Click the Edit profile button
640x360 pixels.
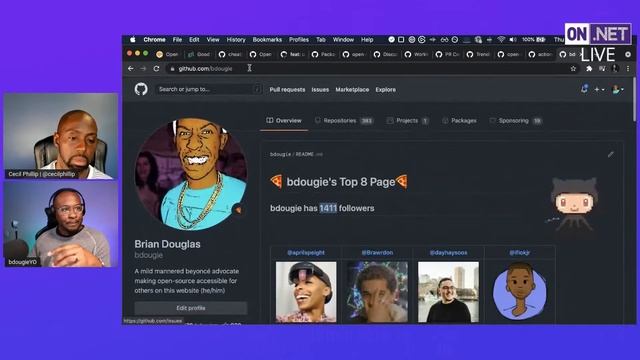[191, 308]
